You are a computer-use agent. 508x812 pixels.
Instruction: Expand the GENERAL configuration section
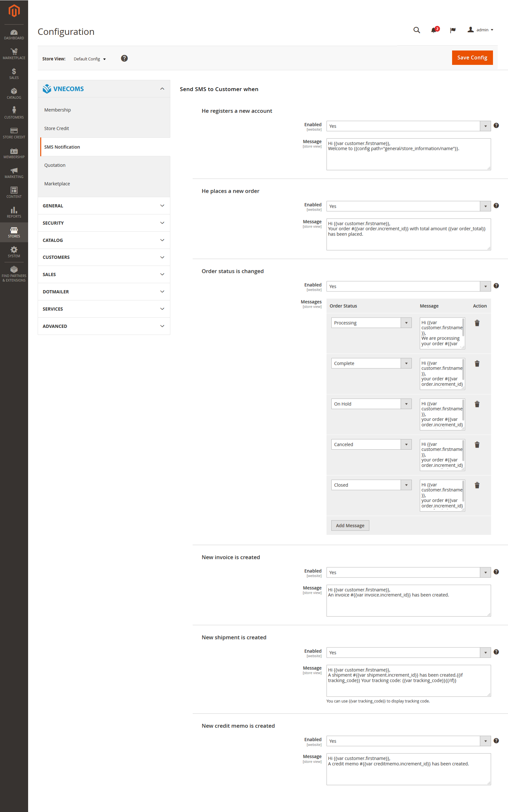(104, 205)
